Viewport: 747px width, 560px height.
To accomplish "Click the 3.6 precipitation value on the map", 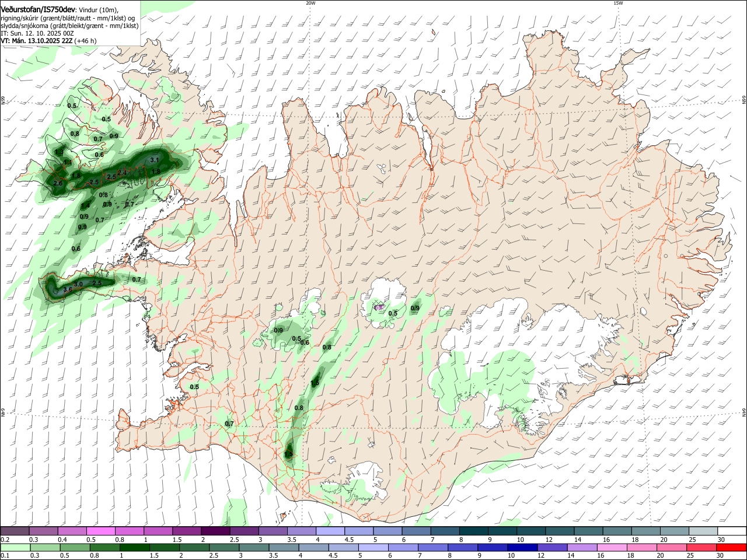I will point(67,289).
